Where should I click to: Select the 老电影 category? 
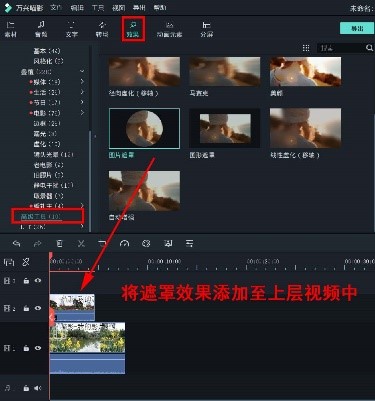coord(48,165)
